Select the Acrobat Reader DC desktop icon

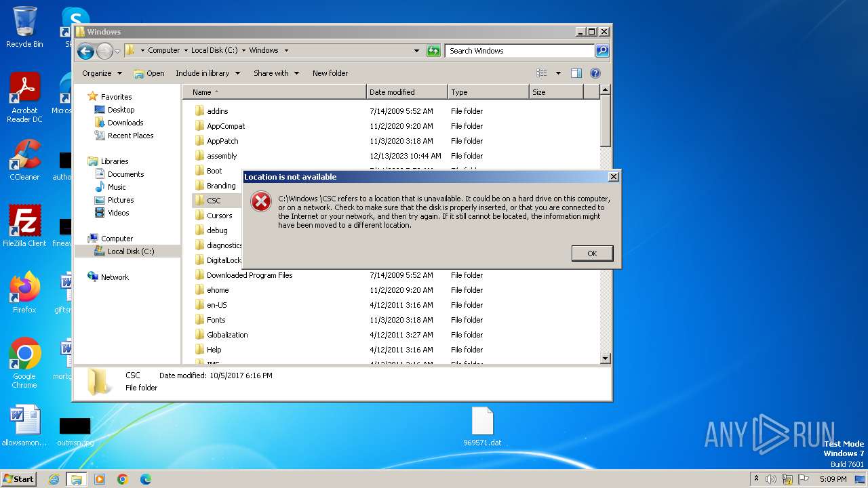pos(24,98)
